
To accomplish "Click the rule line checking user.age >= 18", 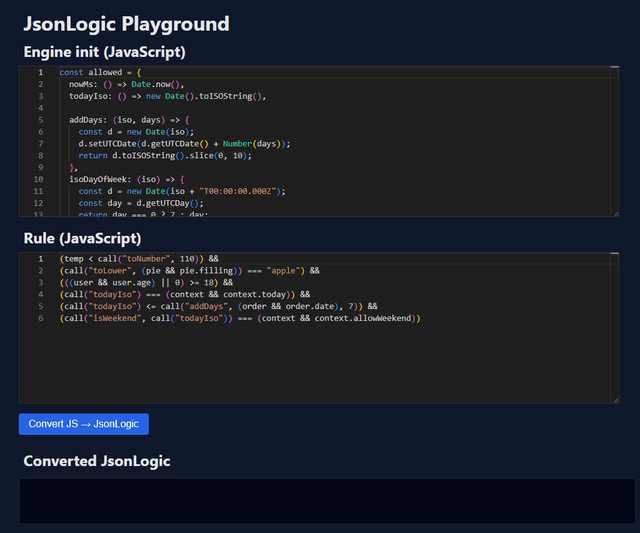I will coord(146,282).
